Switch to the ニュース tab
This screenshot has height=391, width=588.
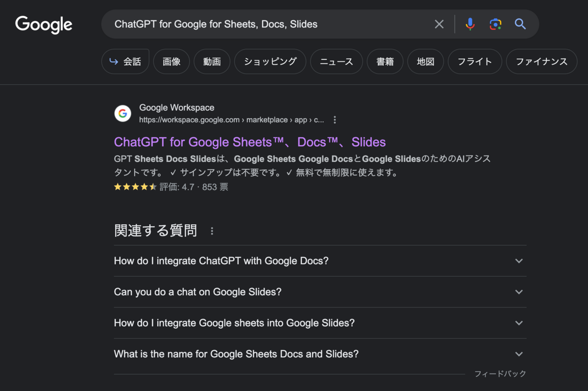point(336,61)
